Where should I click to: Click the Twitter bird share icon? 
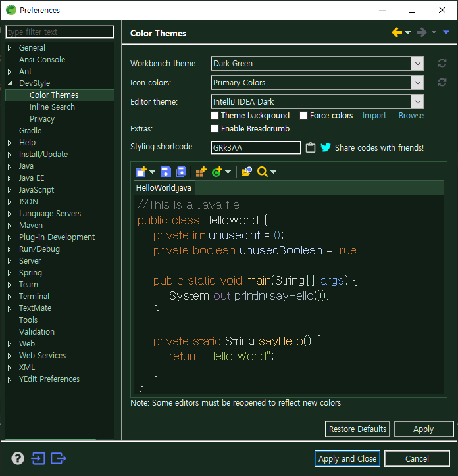point(326,147)
